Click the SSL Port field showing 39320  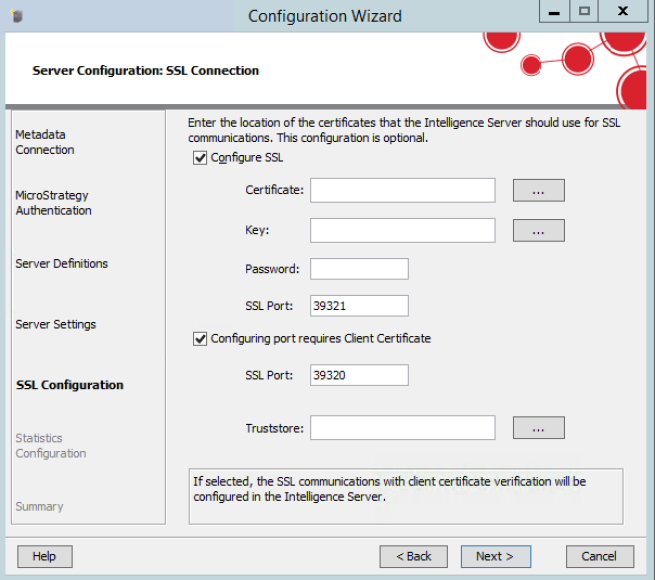pos(359,375)
